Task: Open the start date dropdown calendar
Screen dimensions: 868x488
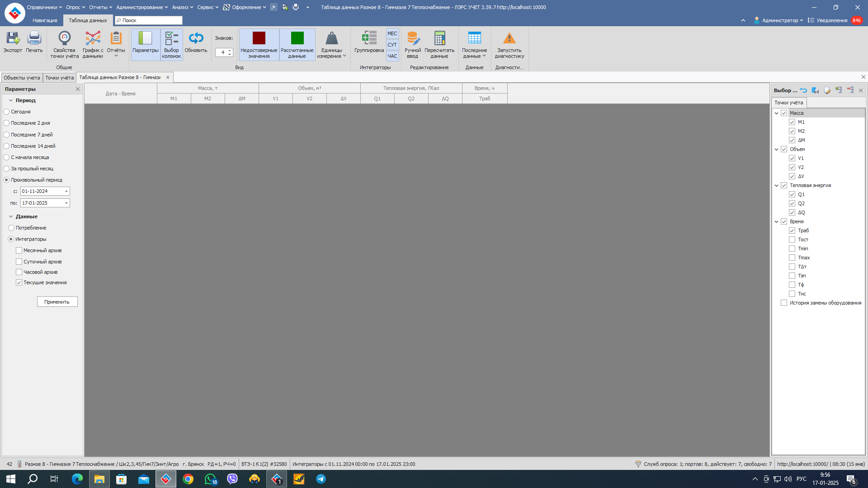Action: [x=66, y=191]
